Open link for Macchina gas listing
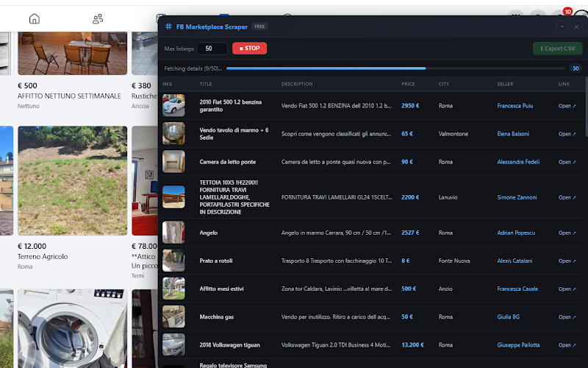Screen dimensions: 588x368 [x=567, y=317]
